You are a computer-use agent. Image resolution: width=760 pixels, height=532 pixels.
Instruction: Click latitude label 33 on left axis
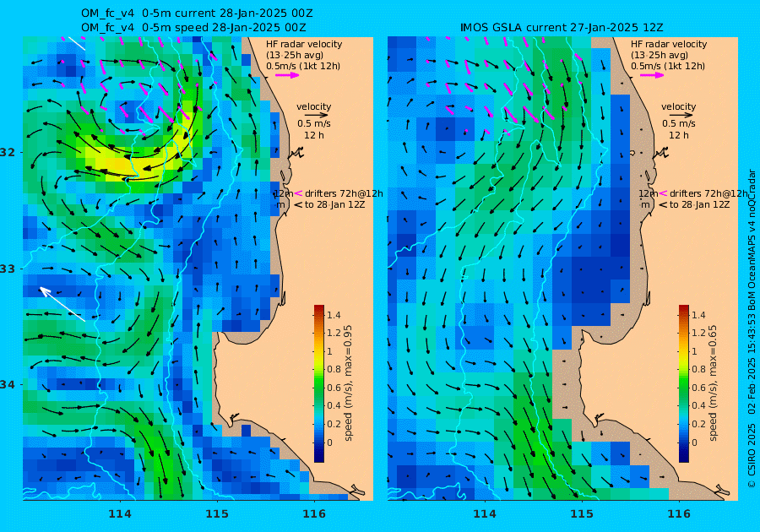pyautogui.click(x=8, y=269)
